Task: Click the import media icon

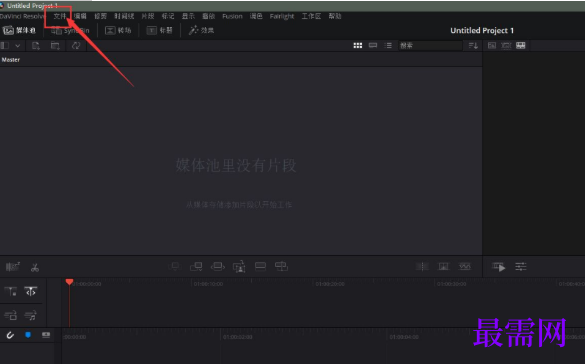Action: tap(35, 46)
